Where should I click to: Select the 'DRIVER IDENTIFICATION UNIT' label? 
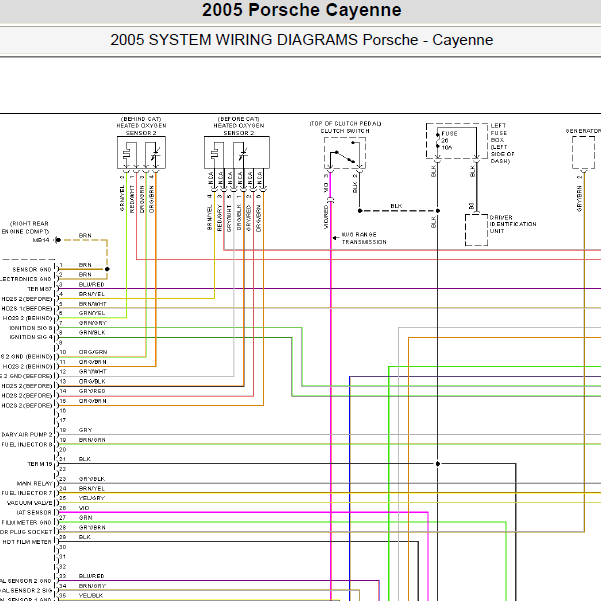coord(513,224)
